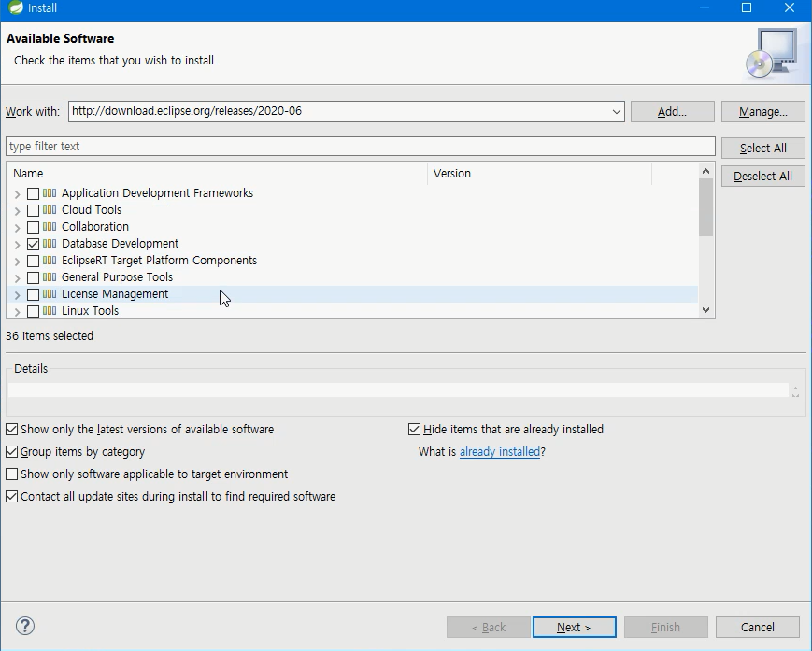This screenshot has height=651, width=812.
Task: Click category icon beside License Management
Action: (x=50, y=294)
